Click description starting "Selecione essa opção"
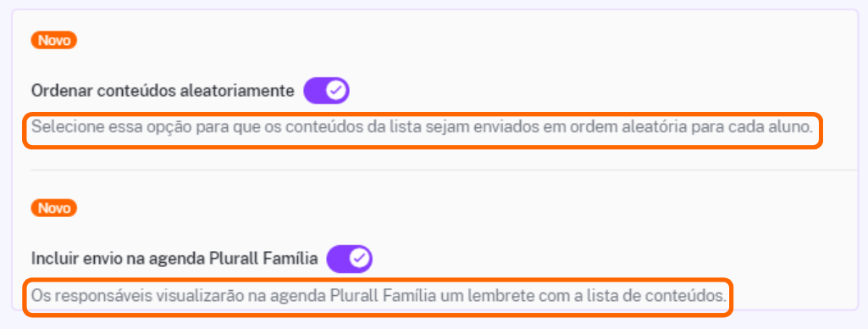Screen dimensions: 868x329 pos(422,127)
